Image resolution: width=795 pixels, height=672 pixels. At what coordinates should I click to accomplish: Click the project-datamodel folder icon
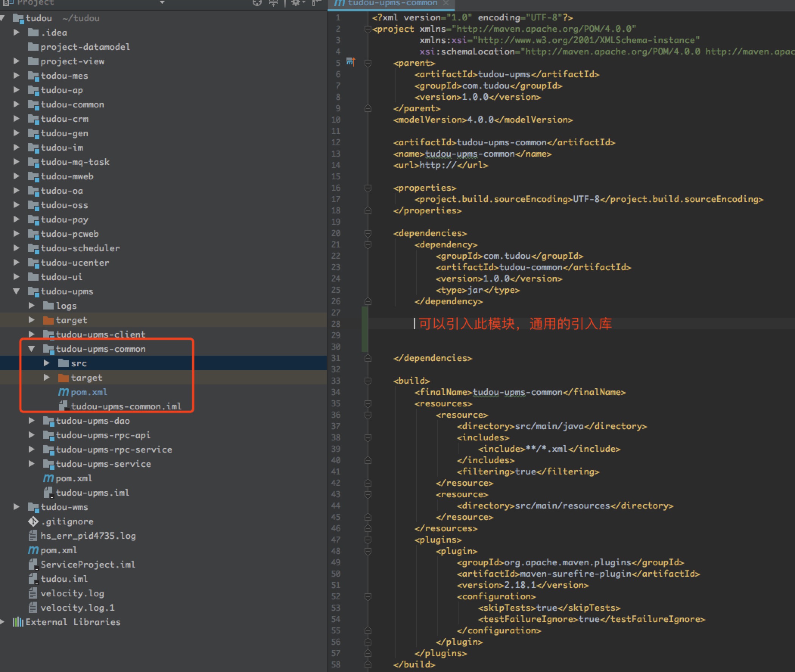point(34,47)
